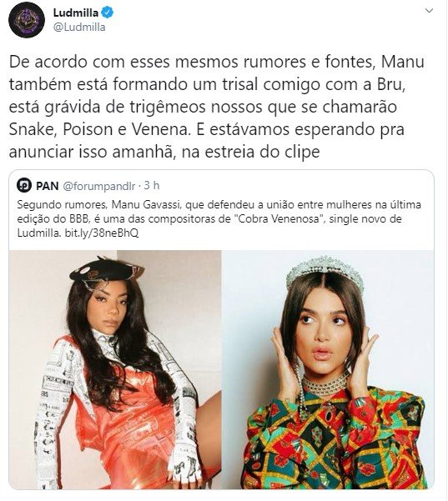Follow the bit.ly/38neBhQ link
Viewport: 448px width, 501px height.
(102, 233)
